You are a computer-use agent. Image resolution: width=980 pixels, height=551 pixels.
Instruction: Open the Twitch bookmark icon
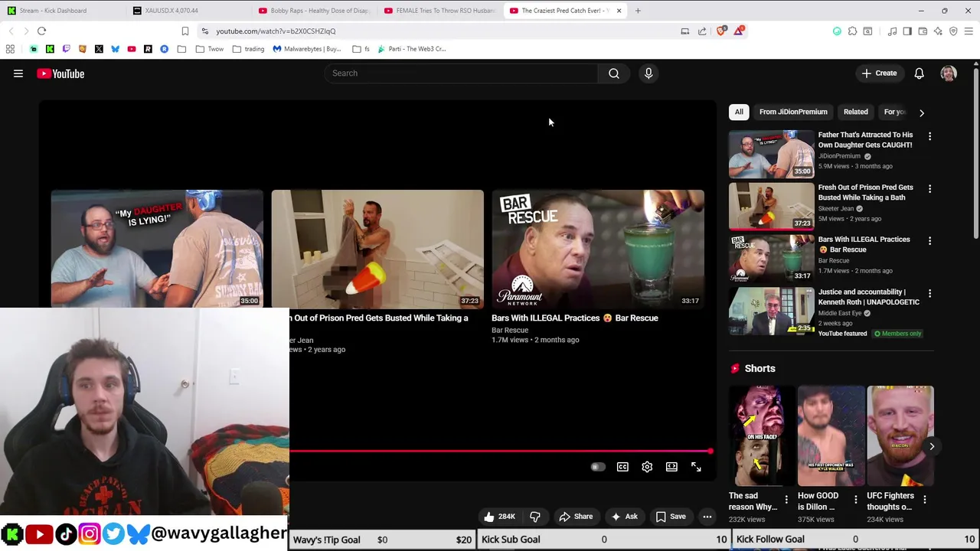(x=66, y=49)
